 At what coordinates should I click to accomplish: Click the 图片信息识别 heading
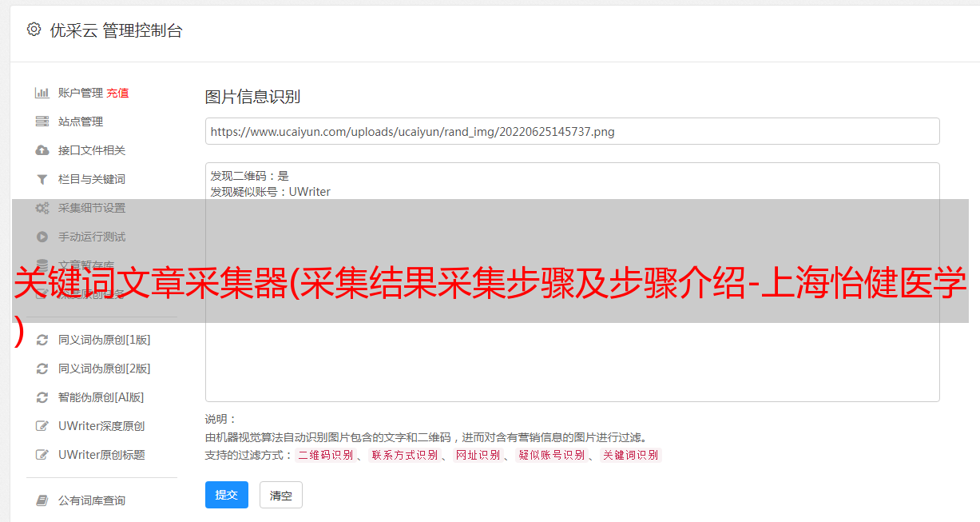tap(252, 98)
